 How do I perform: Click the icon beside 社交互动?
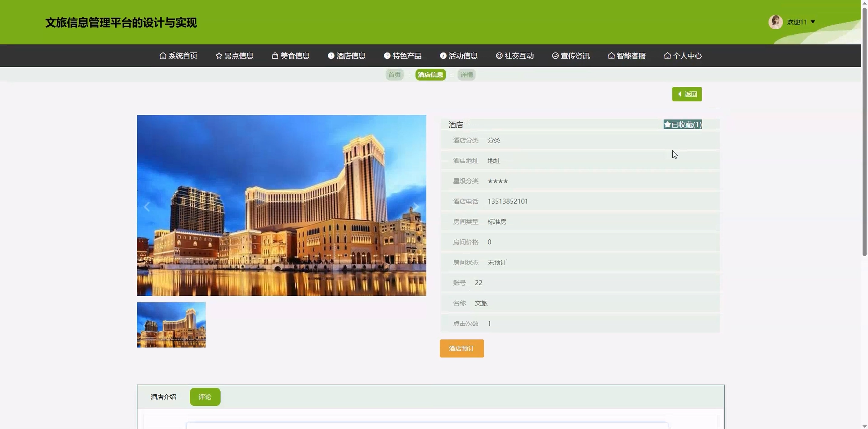tap(499, 56)
